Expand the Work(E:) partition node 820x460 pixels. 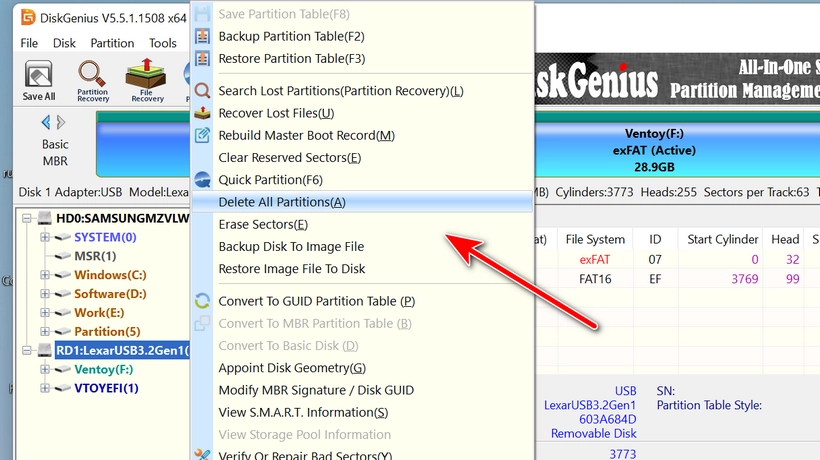(x=45, y=313)
